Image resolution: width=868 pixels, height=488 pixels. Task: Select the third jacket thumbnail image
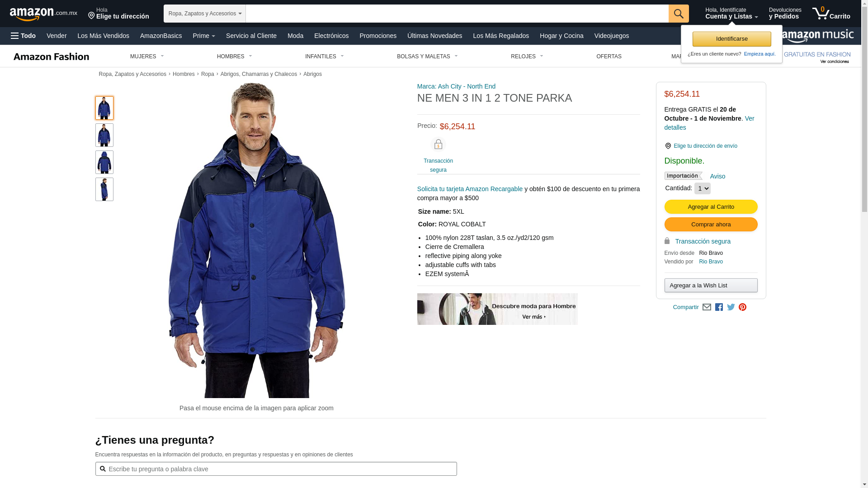(x=104, y=162)
